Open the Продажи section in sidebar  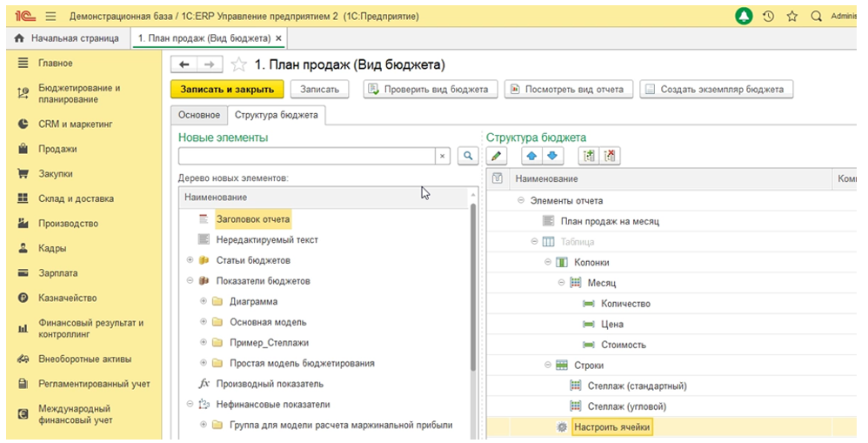pyautogui.click(x=57, y=149)
